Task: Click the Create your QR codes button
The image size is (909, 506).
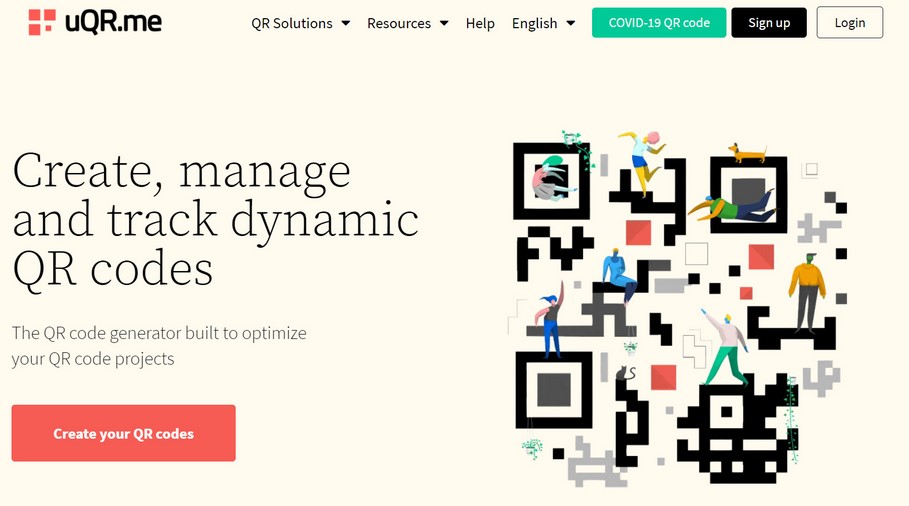Action: [x=123, y=433]
